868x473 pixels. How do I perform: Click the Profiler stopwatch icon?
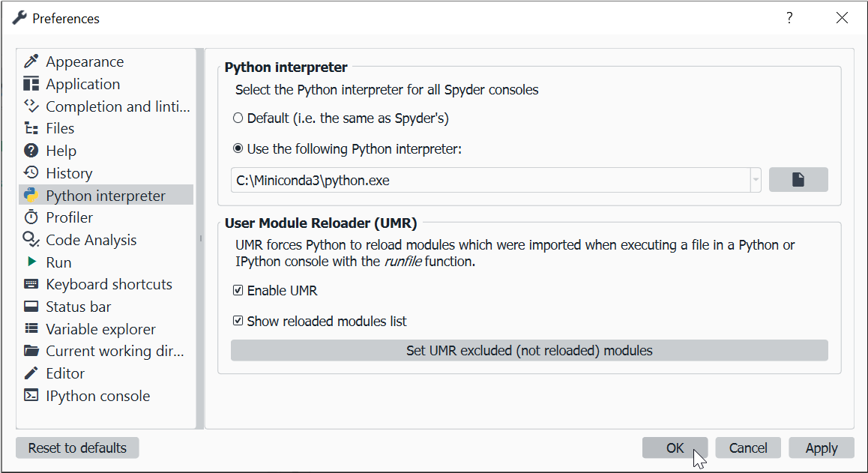[x=31, y=217]
